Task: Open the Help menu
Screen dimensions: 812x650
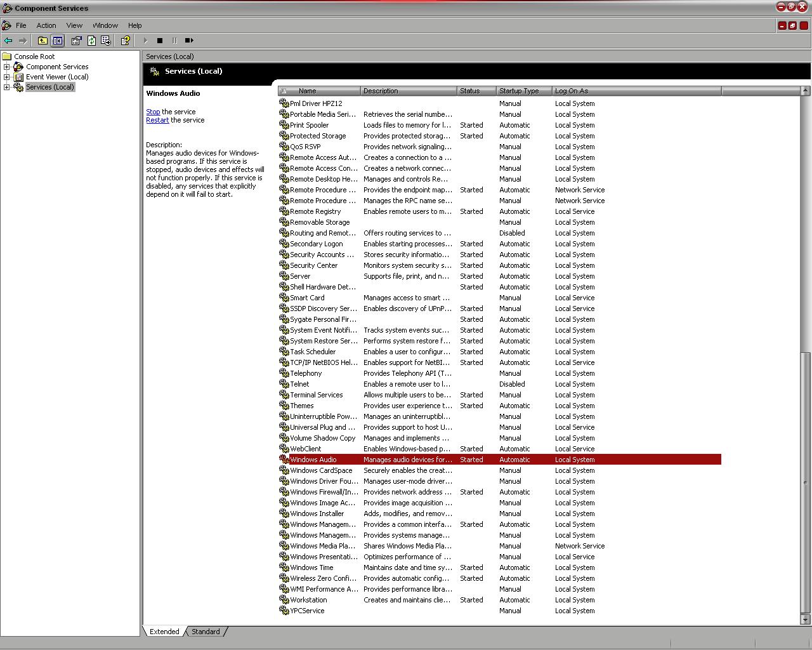Action: click(134, 25)
